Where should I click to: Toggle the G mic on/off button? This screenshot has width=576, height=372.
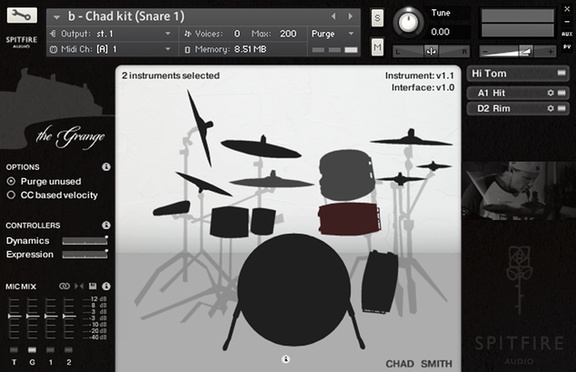pos(32,350)
